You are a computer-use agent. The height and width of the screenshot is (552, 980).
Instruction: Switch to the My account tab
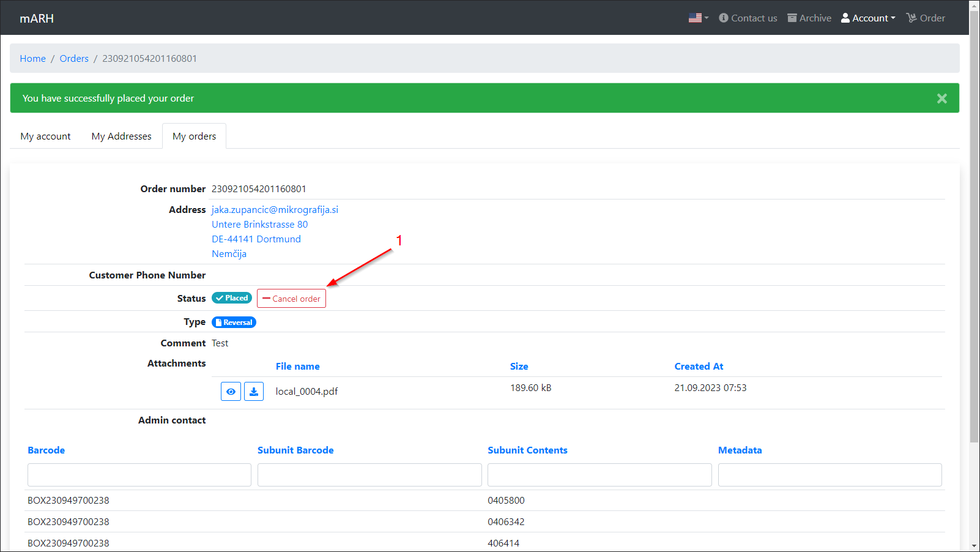pos(46,136)
